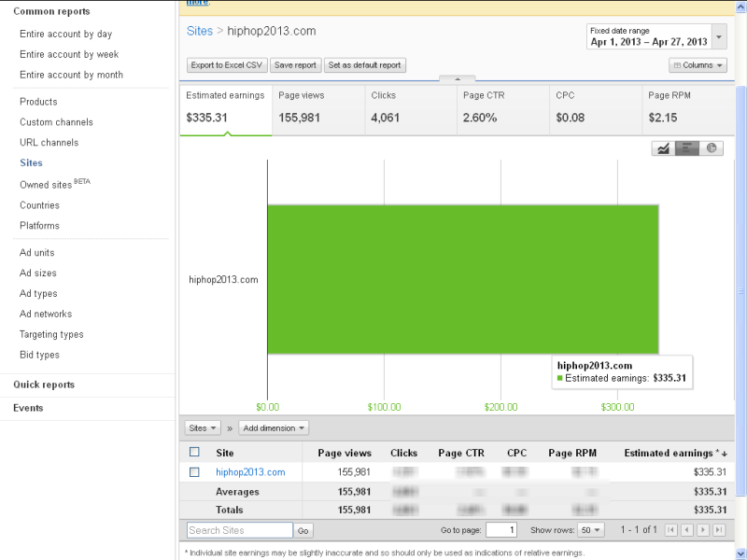This screenshot has height=560, width=747.
Task: Sort by Page views column header
Action: click(345, 453)
